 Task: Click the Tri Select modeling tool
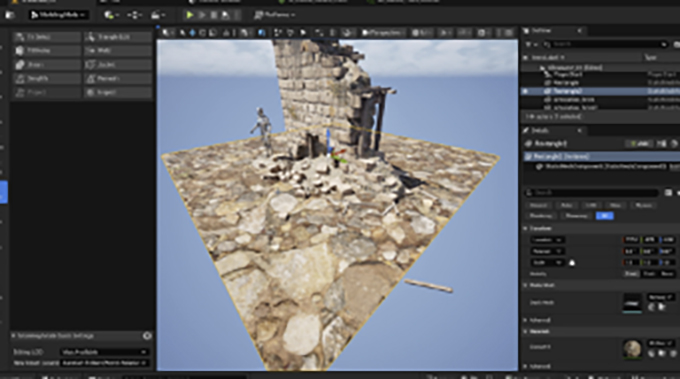point(47,37)
